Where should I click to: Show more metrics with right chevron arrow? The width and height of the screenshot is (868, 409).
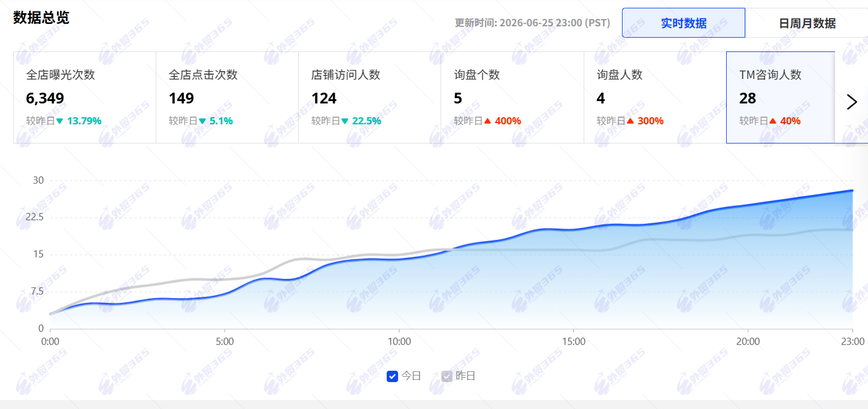tap(852, 102)
